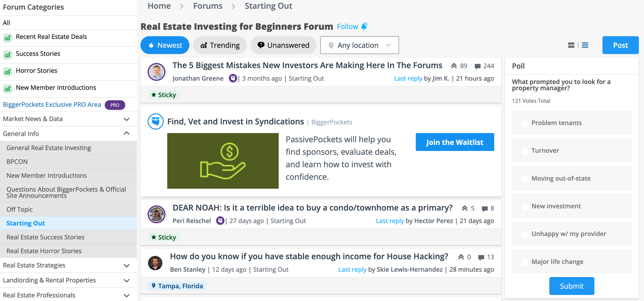Click the BiggerPockets badge icon beside Jonathan Greene
Screen dimensions: 644x301
click(232, 78)
